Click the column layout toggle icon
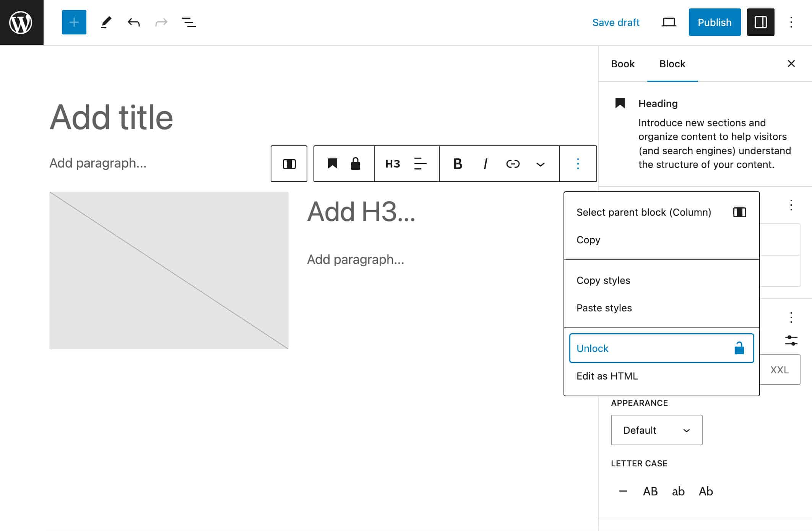Viewport: 812px width, 531px height. [x=290, y=164]
